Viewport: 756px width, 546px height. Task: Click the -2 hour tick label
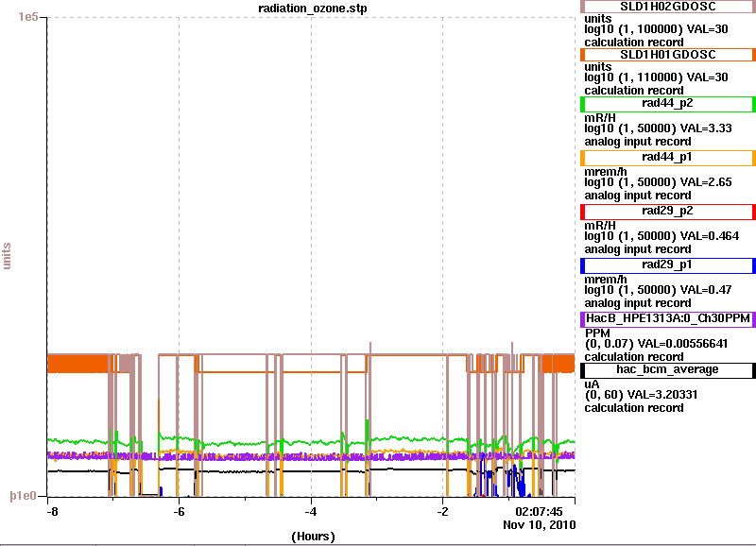click(x=442, y=512)
